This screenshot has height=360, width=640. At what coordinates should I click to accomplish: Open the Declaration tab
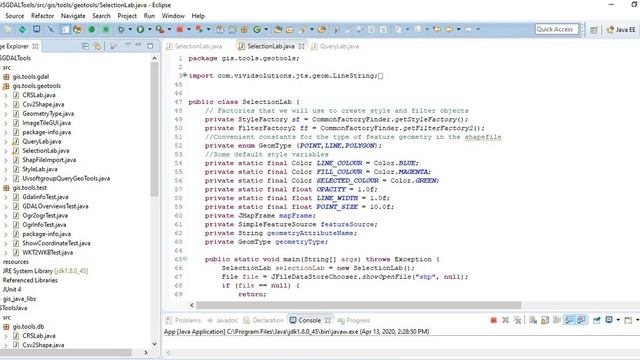coord(263,320)
